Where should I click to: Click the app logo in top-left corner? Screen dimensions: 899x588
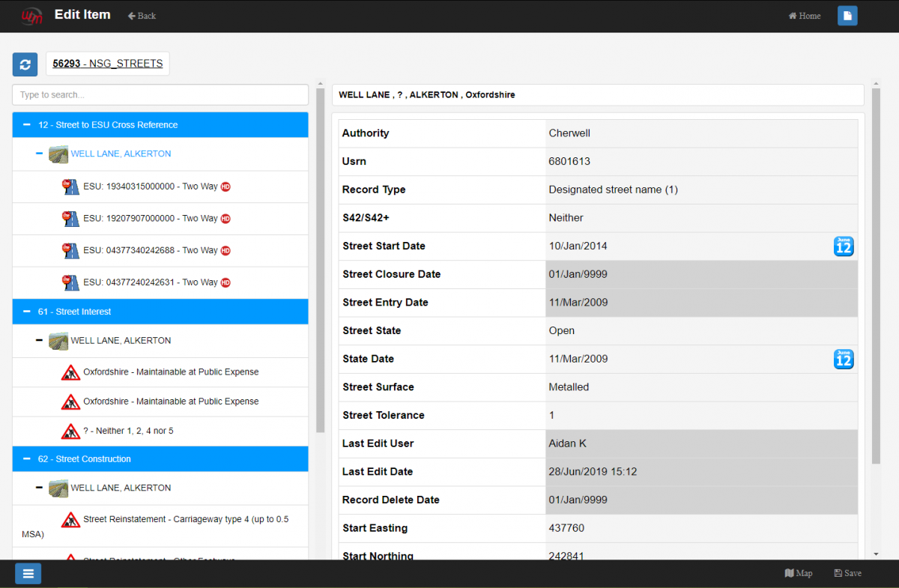[x=31, y=16]
